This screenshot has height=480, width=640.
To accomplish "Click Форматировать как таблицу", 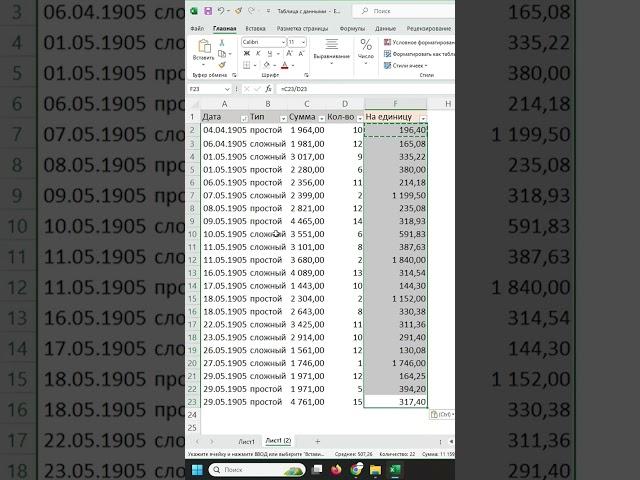I will click(x=419, y=54).
